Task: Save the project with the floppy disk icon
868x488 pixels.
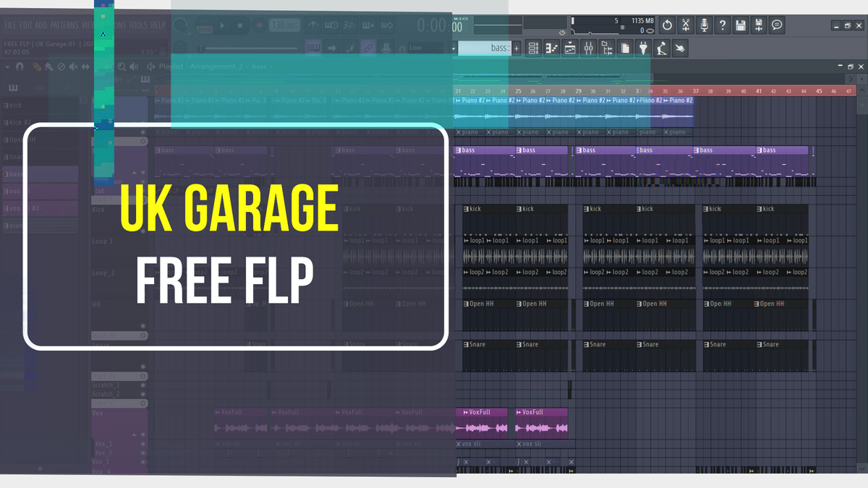Action: pyautogui.click(x=741, y=25)
